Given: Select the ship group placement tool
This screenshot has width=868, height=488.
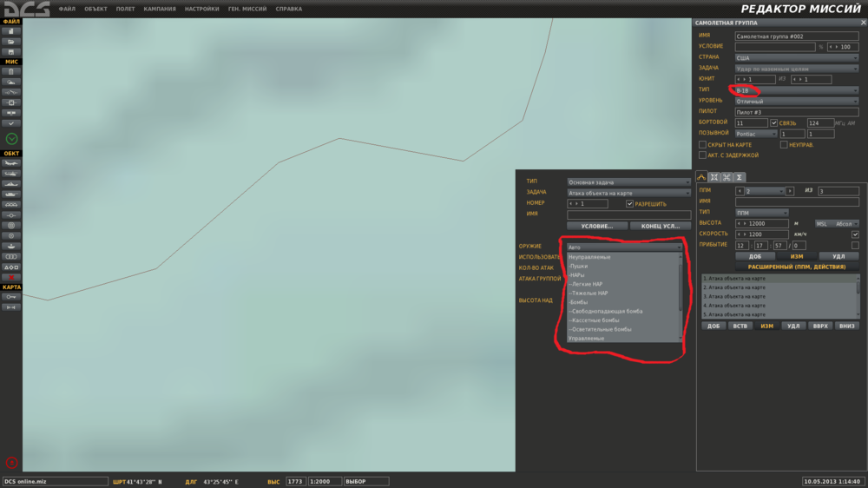Looking at the screenshot, I should pyautogui.click(x=11, y=184).
